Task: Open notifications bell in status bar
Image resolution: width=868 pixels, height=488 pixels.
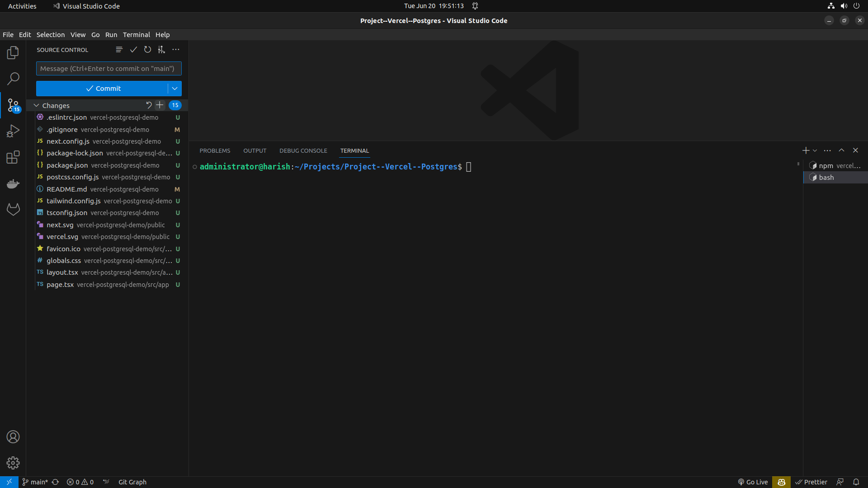Action: (856, 482)
